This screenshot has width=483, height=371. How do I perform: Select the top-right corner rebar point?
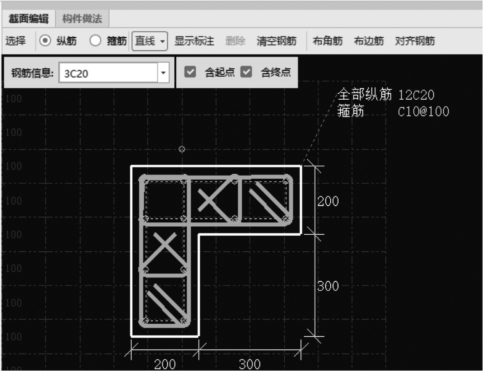pyautogui.click(x=285, y=181)
